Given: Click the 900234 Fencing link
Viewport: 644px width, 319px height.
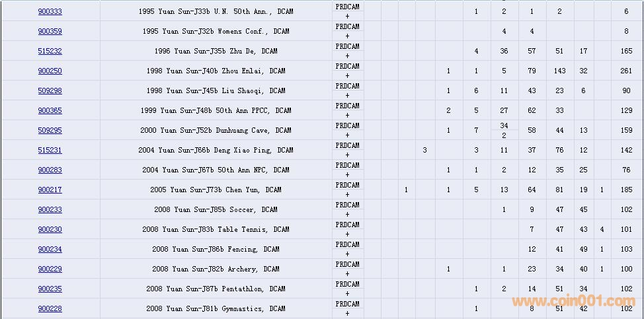Looking at the screenshot, I should click(50, 249).
